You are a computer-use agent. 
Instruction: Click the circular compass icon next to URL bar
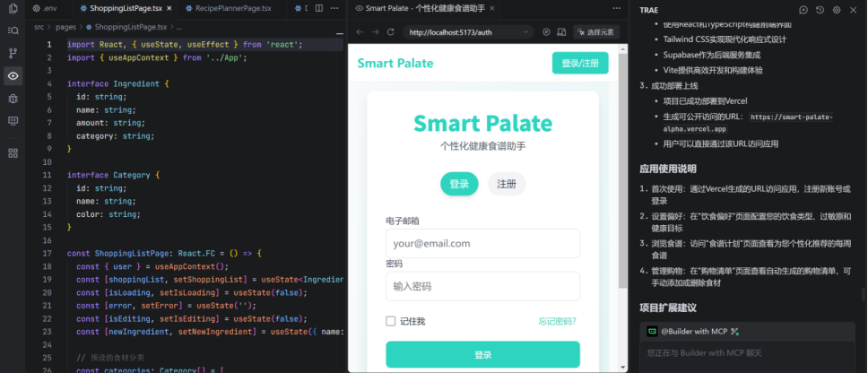point(546,32)
